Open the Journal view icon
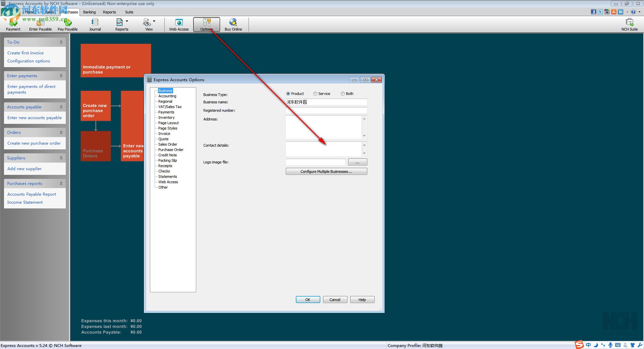The image size is (644, 349). point(95,23)
